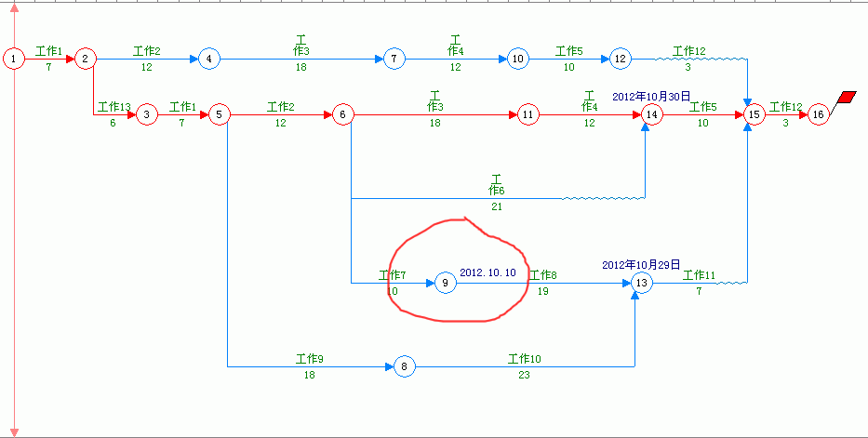Select 工作1 label between nodes 3 and 5
The image size is (868, 438).
182,106
